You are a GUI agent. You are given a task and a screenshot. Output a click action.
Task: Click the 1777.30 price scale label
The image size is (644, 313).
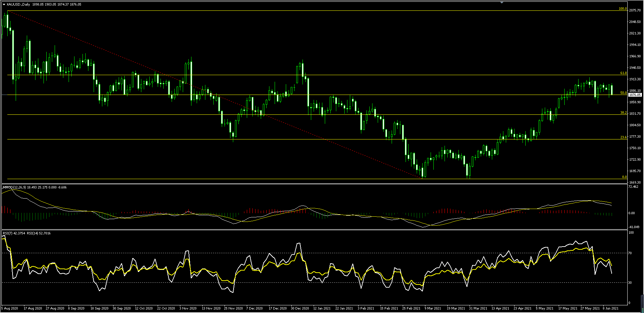pyautogui.click(x=635, y=137)
